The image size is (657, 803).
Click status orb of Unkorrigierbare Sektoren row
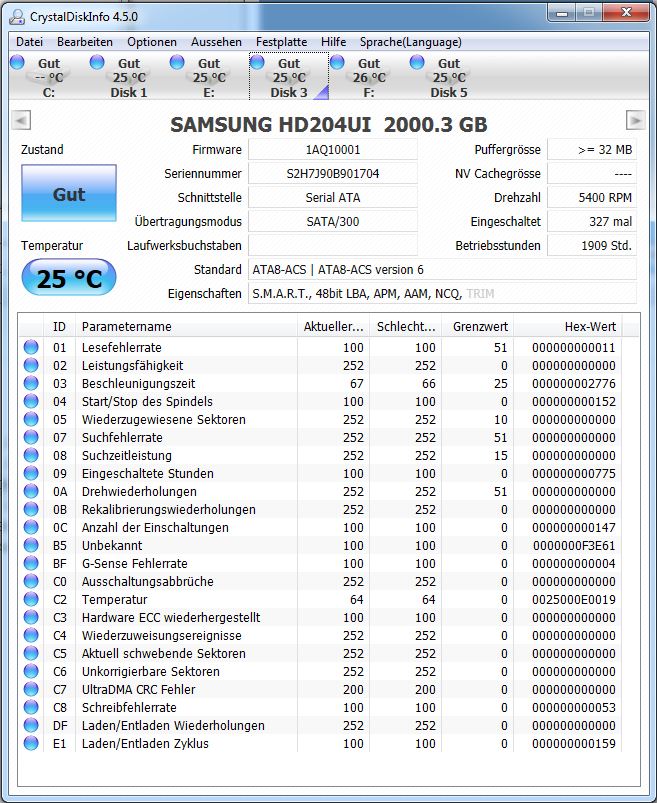point(31,671)
